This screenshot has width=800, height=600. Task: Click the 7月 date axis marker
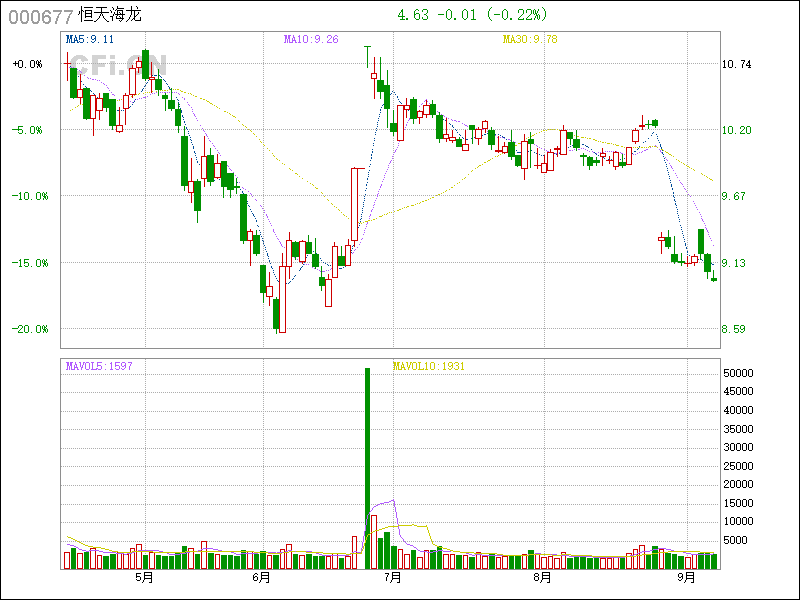point(391,577)
